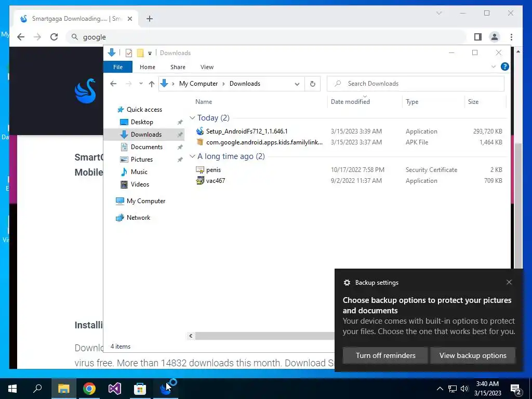The height and width of the screenshot is (399, 532).
Task: Open Pictures in the navigation pane
Action: (141, 159)
